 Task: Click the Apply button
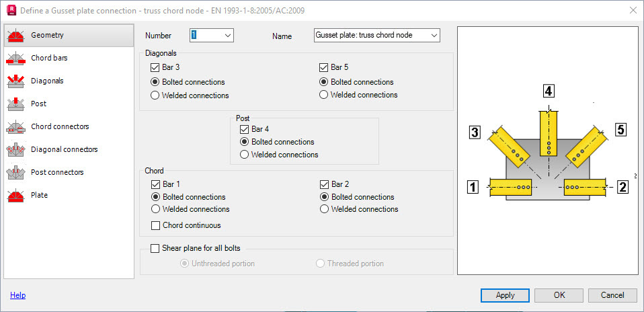coord(505,295)
